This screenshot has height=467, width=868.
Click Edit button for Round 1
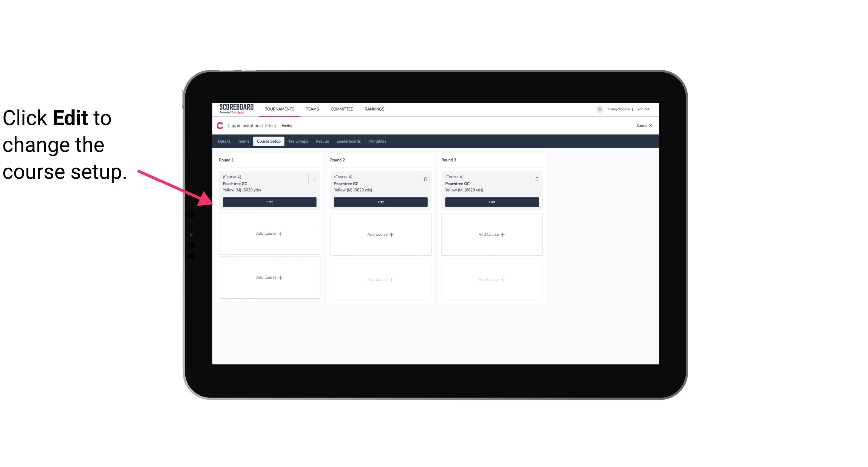coord(269,202)
